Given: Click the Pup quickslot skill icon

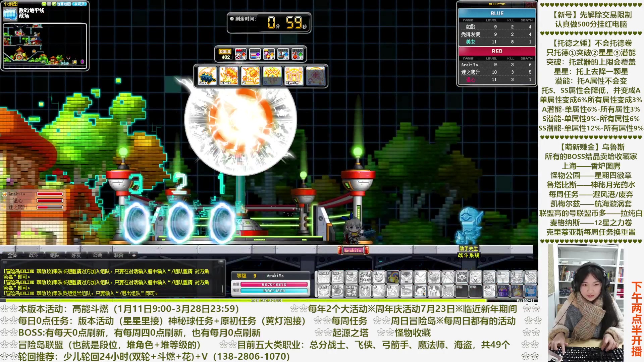Looking at the screenshot, I should pos(365,277).
